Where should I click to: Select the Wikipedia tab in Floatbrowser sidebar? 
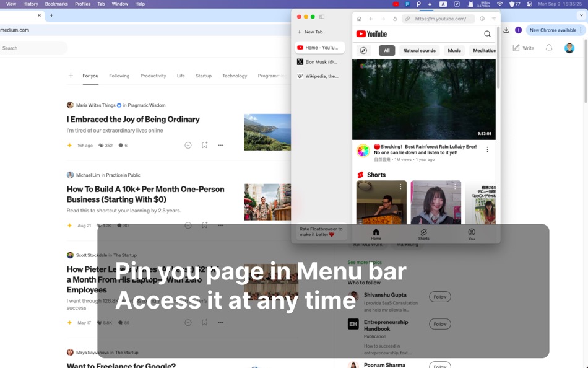coord(319,76)
